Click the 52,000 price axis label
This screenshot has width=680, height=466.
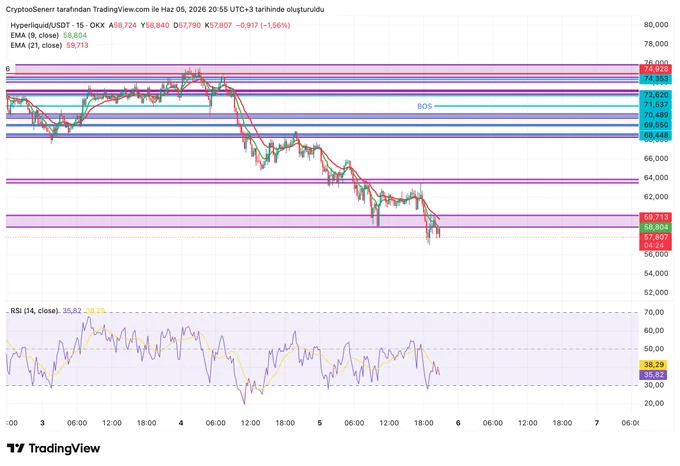coord(656,293)
